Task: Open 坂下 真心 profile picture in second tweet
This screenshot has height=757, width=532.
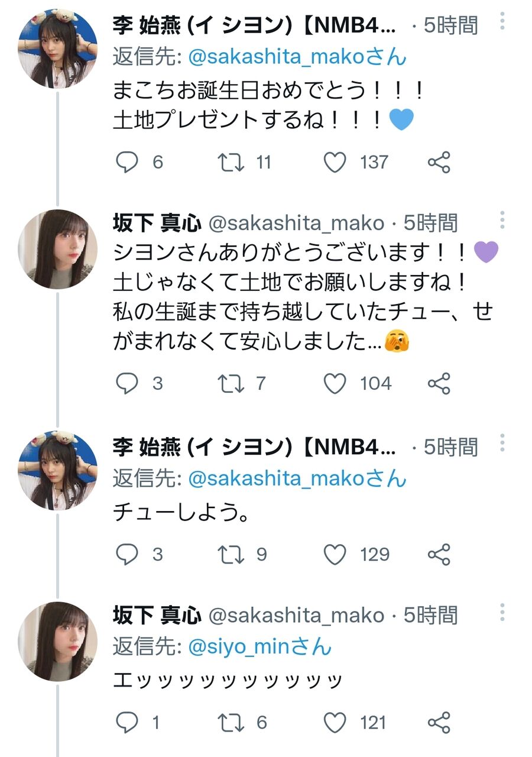Action: tap(57, 249)
